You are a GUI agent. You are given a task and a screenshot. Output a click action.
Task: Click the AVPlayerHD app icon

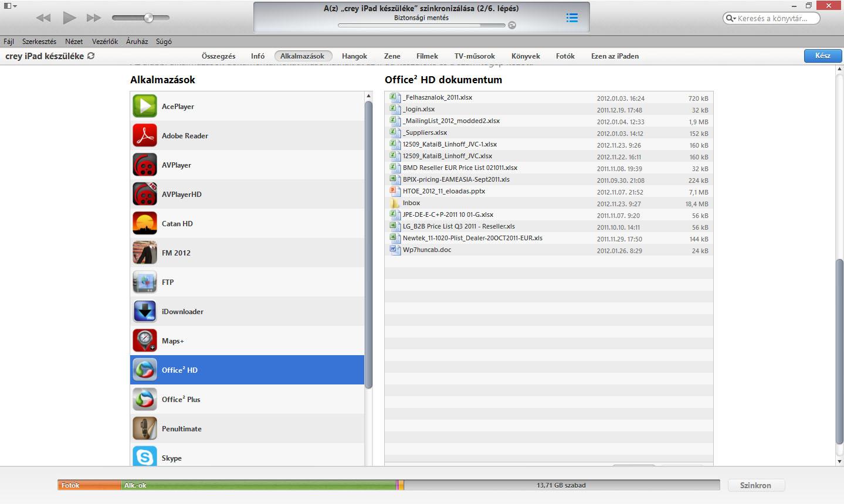pyautogui.click(x=145, y=194)
